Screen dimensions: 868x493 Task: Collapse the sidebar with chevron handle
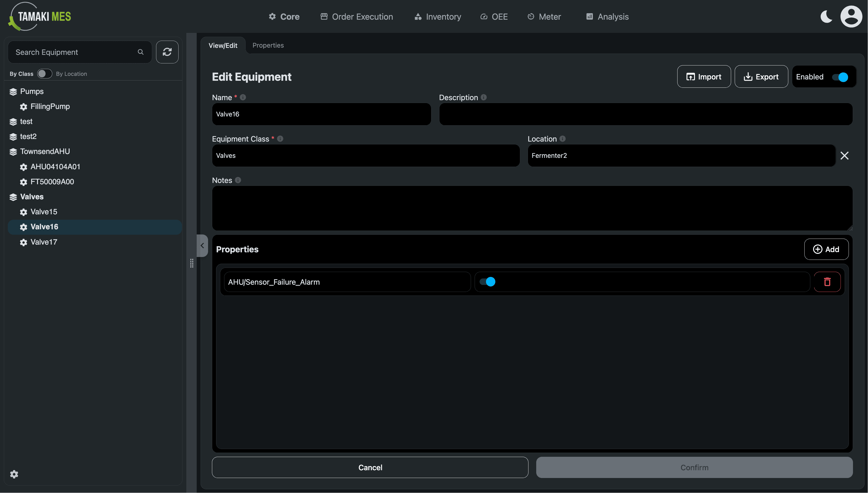click(x=202, y=246)
